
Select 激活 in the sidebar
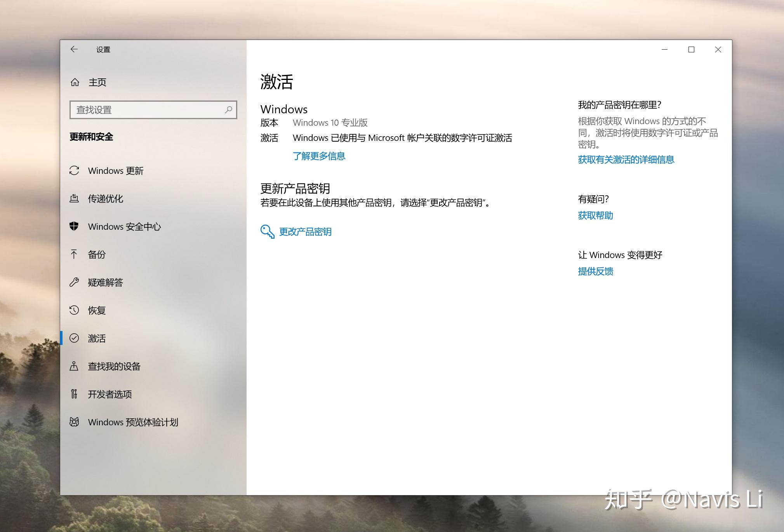pyautogui.click(x=153, y=338)
